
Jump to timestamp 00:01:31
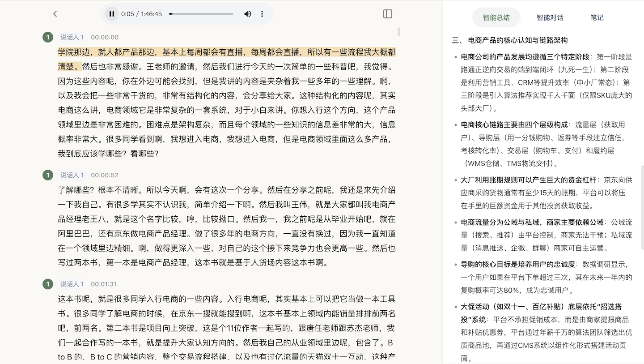(x=104, y=284)
